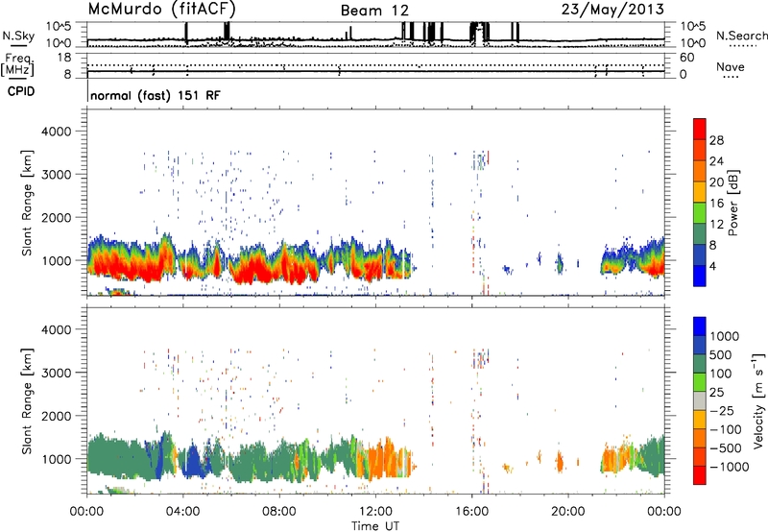Click the gray band of velocity color bar
This screenshot has width=768, height=532.
click(700, 401)
